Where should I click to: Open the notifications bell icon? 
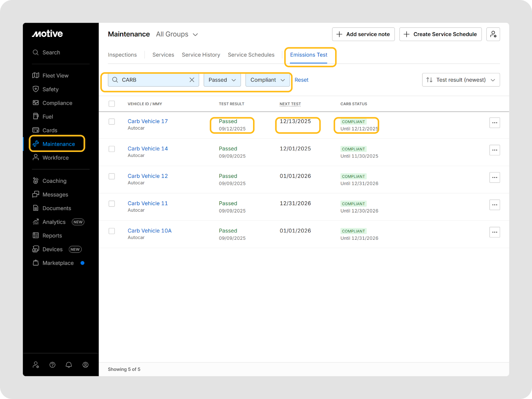tap(69, 365)
